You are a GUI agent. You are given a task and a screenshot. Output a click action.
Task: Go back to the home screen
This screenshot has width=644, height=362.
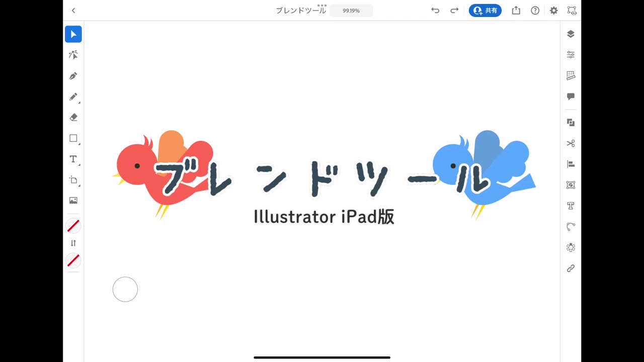pyautogui.click(x=73, y=11)
